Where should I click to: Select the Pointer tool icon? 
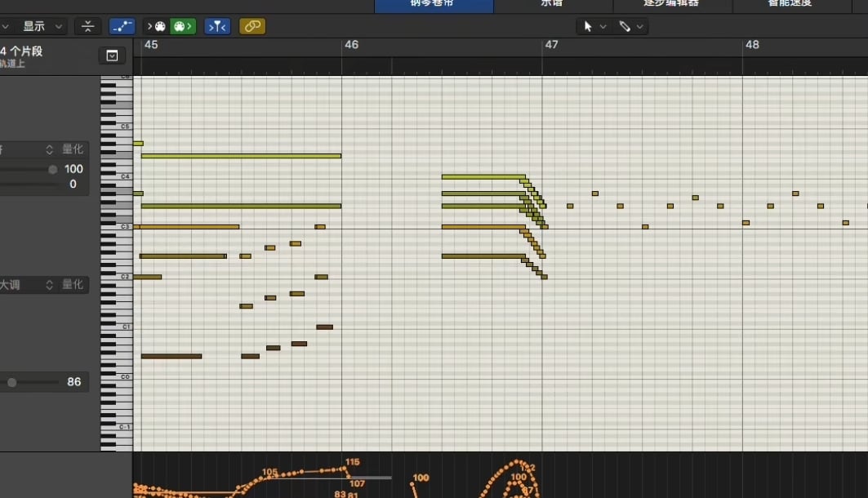[x=588, y=26]
